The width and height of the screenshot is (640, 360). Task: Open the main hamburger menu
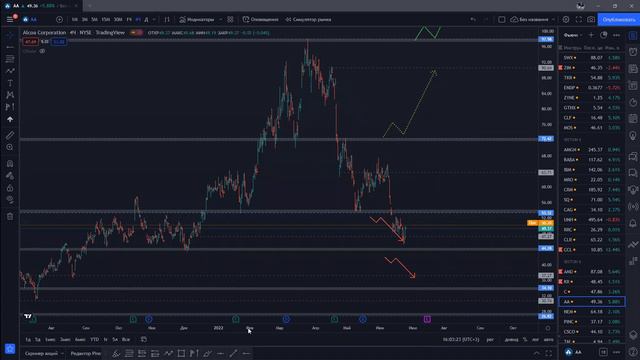[x=10, y=19]
